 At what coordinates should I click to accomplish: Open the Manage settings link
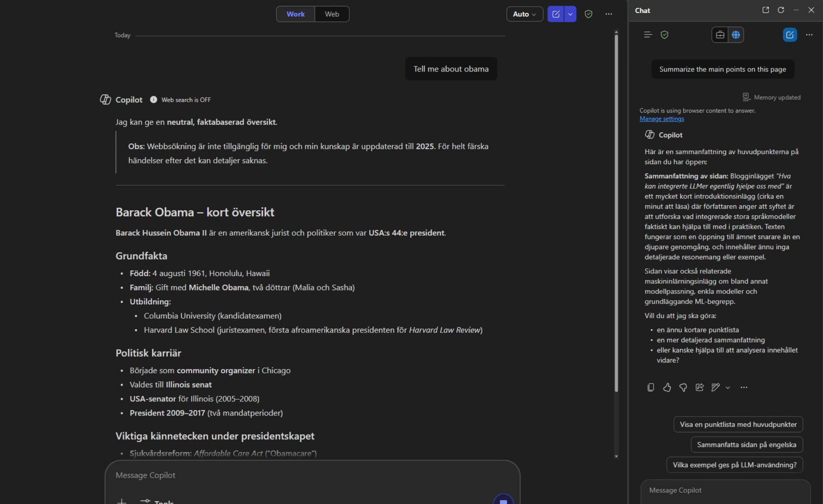[661, 119]
